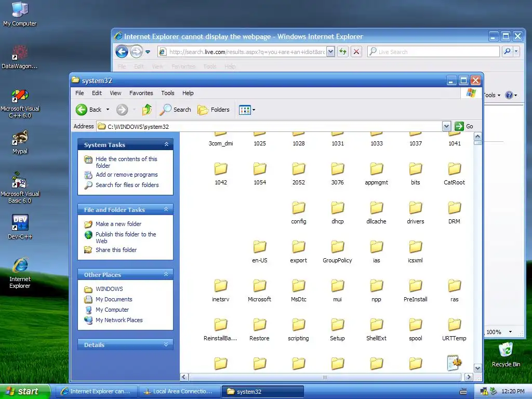
Task: Click the horizontal scrollbar right arrow
Action: click(x=469, y=377)
